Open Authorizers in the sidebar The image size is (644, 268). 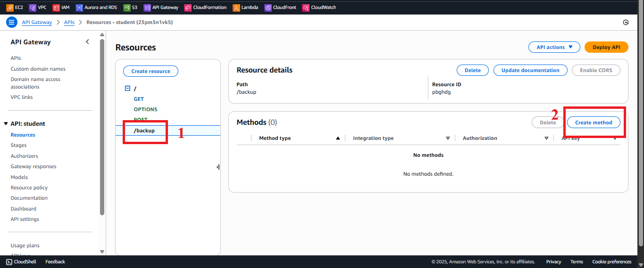pos(25,156)
